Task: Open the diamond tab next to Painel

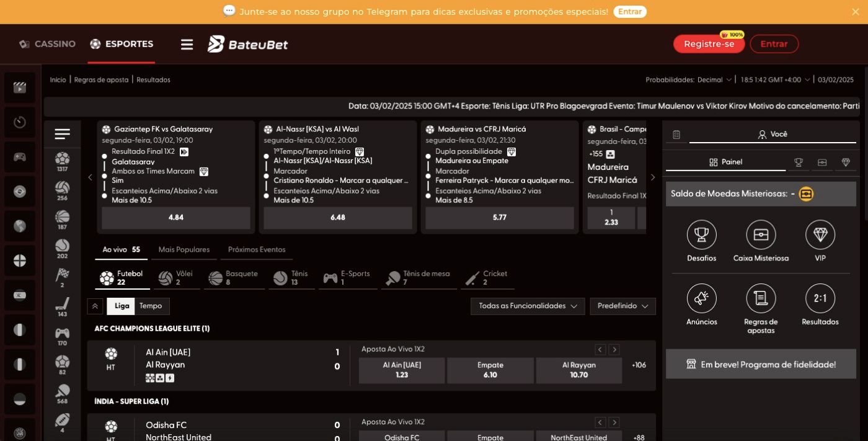Action: coord(846,163)
